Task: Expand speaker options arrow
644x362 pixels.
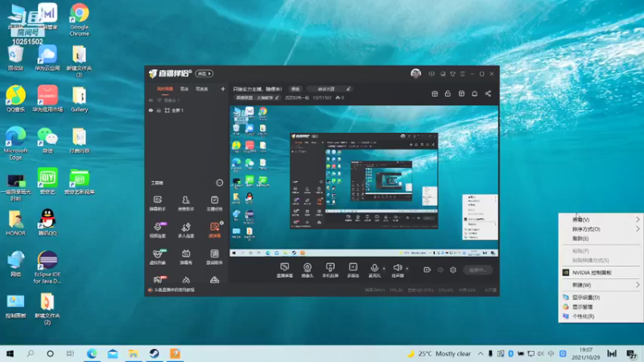Action: point(407,269)
